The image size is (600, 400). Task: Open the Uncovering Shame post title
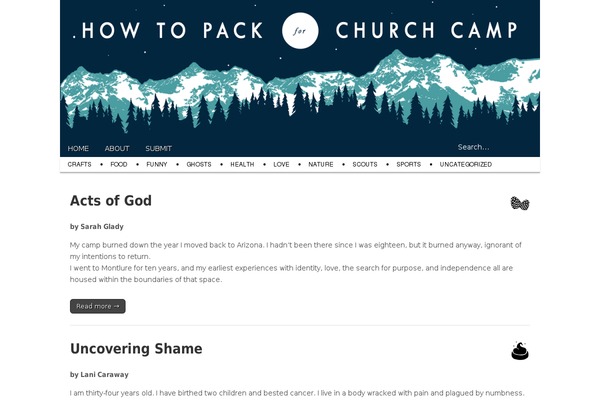point(136,349)
